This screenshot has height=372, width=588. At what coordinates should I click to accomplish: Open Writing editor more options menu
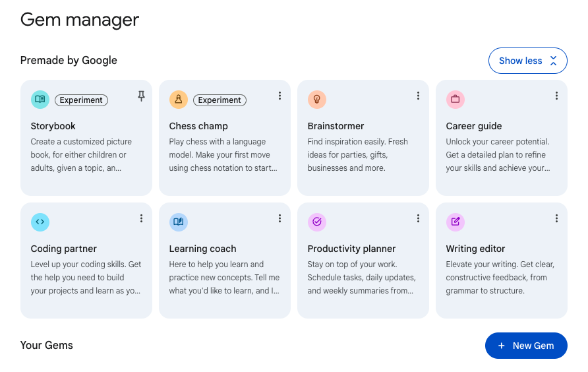pyautogui.click(x=556, y=219)
